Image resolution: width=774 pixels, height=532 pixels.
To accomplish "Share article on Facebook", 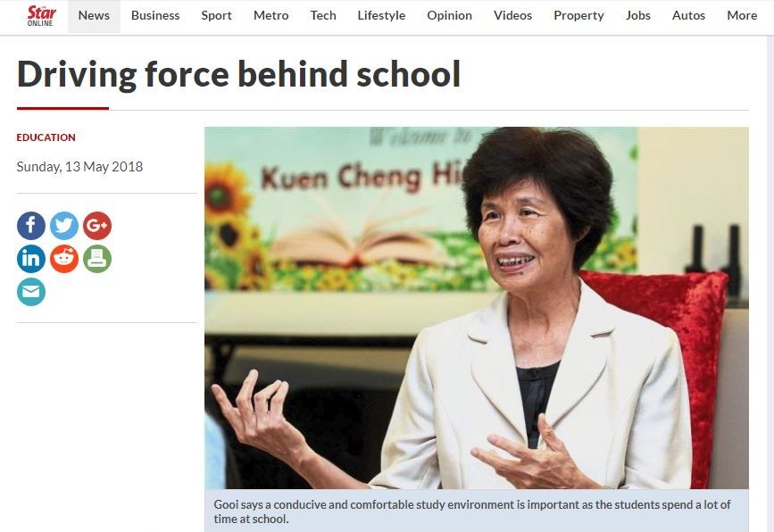I will (31, 226).
